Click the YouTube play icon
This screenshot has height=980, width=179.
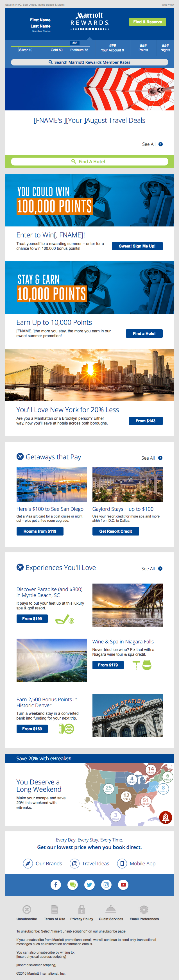pos(123,884)
